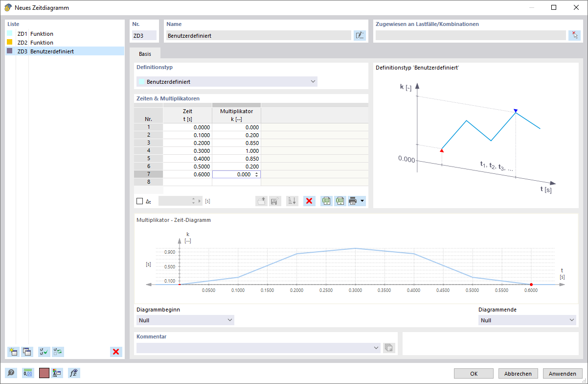The width and height of the screenshot is (588, 384).
Task: Click the comment library icon next to Kommentar
Action: point(389,348)
